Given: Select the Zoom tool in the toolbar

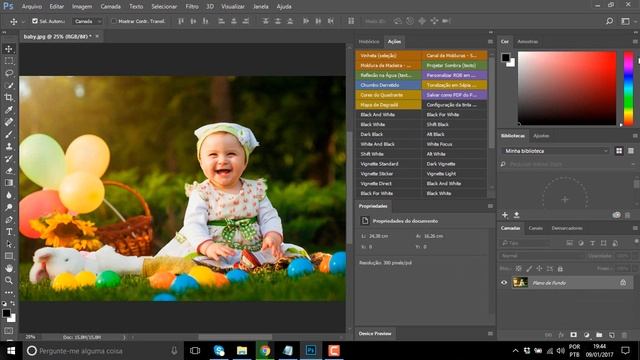Looking at the screenshot, I should (9, 280).
